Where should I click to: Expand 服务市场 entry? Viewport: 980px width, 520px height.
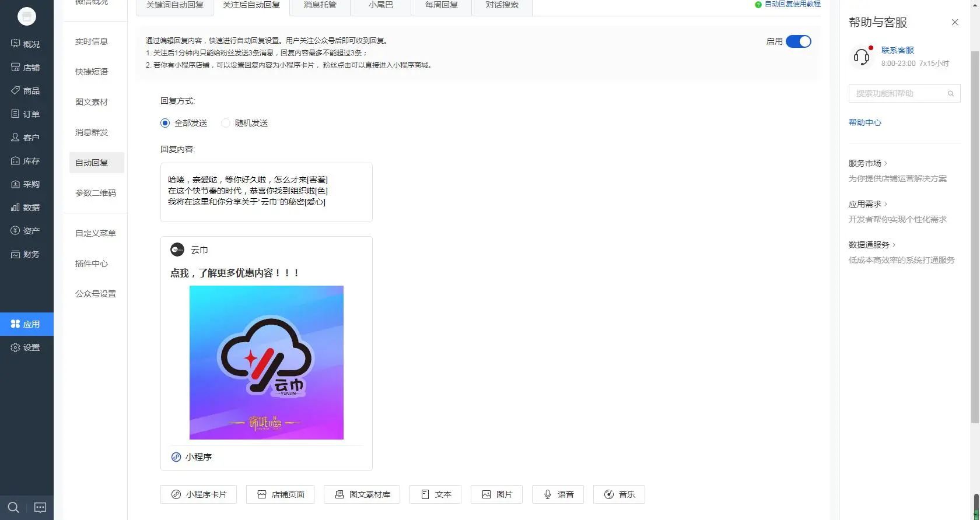[x=868, y=163]
